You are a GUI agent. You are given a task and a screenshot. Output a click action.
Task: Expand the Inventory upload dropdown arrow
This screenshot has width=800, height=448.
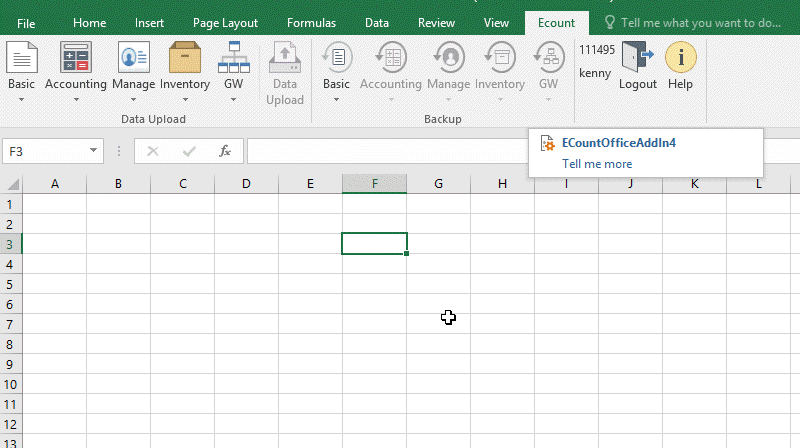tap(185, 100)
